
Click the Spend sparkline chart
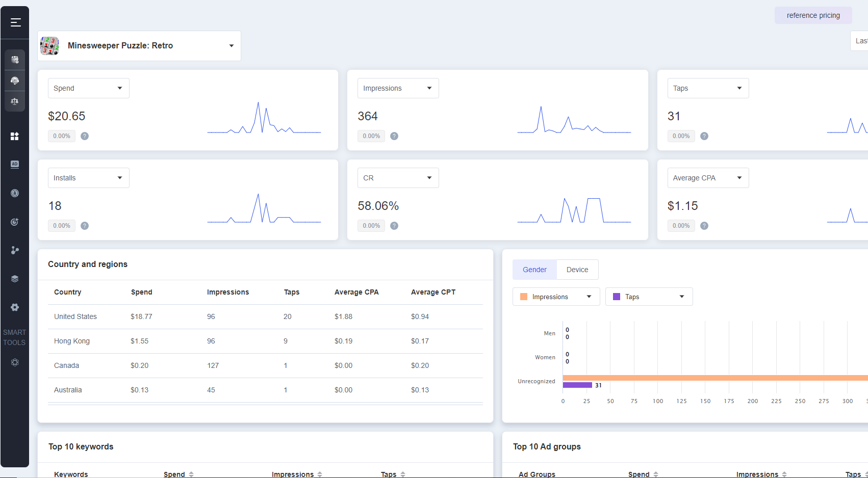(x=264, y=118)
